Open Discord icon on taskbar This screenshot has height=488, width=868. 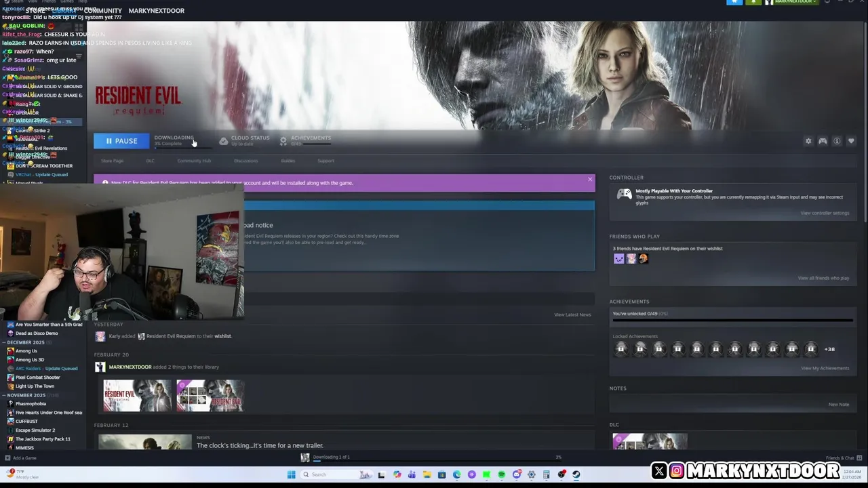[517, 474]
